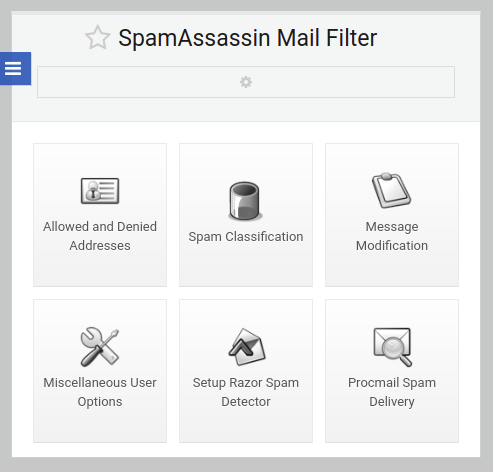Select Miscellaneous User Options text
The height and width of the screenshot is (472, 493).
100,392
